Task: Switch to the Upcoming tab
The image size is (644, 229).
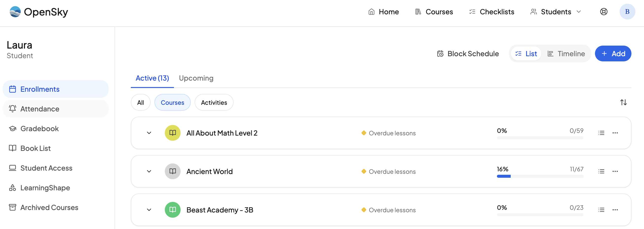Action: click(196, 78)
